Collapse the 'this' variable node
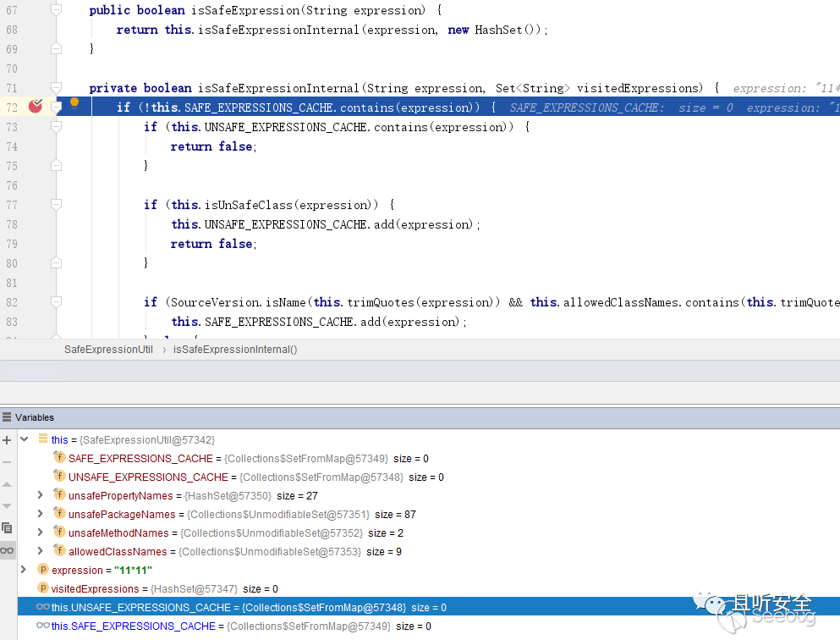 pos(25,439)
